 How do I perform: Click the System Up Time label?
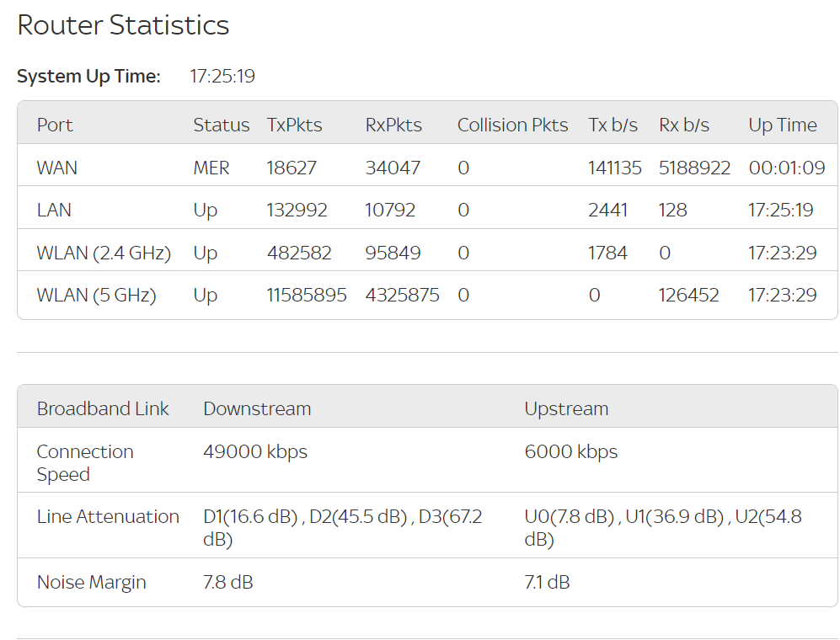[88, 77]
